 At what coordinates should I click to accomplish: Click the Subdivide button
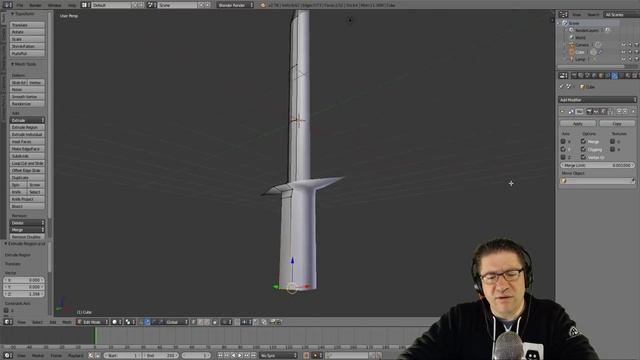coord(27,156)
